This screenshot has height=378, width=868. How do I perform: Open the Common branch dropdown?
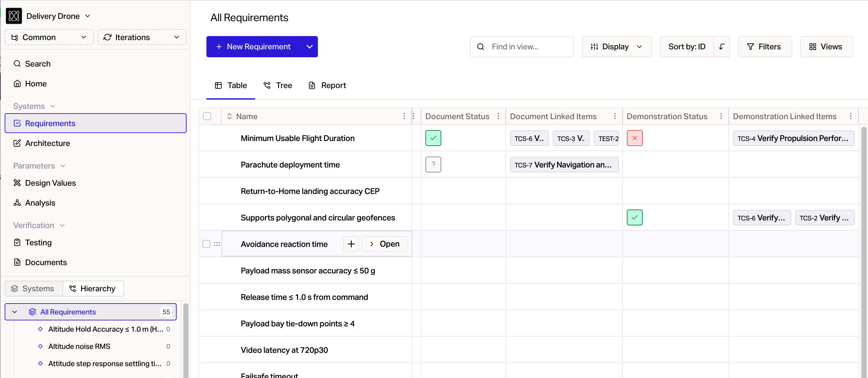point(49,37)
